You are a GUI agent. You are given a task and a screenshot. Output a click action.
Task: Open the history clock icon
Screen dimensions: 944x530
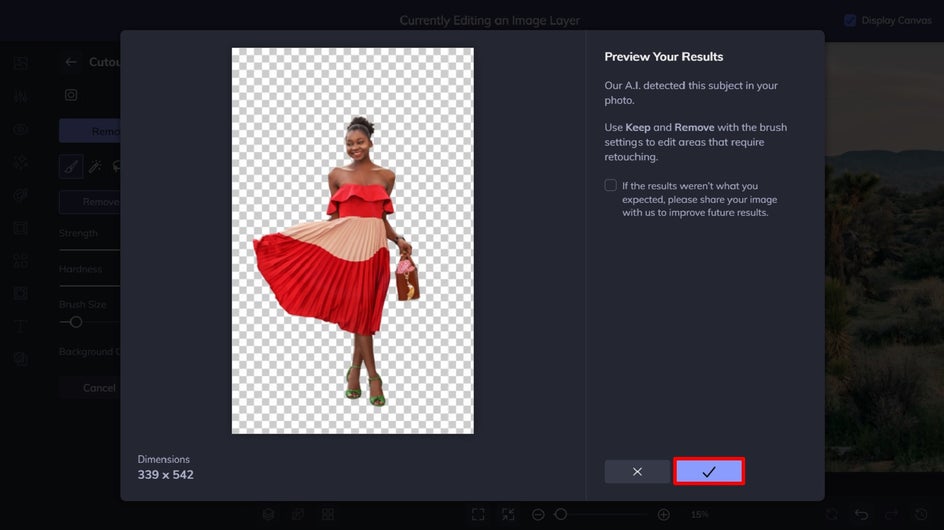point(921,514)
